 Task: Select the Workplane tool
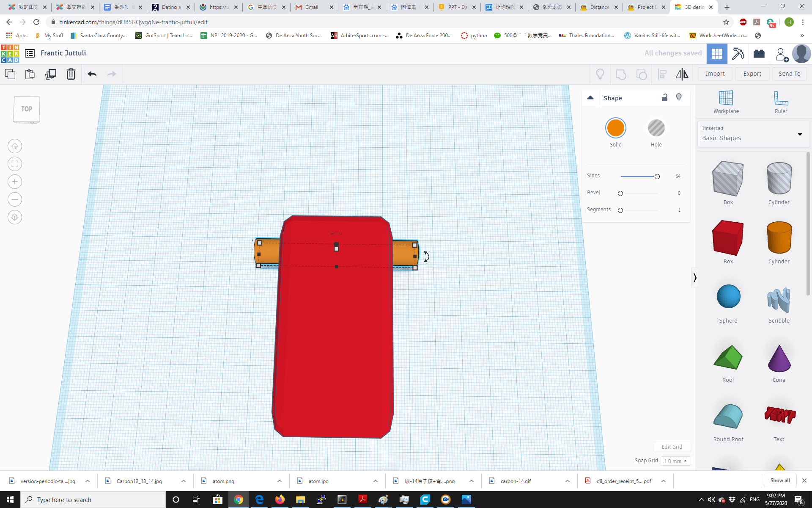click(726, 102)
